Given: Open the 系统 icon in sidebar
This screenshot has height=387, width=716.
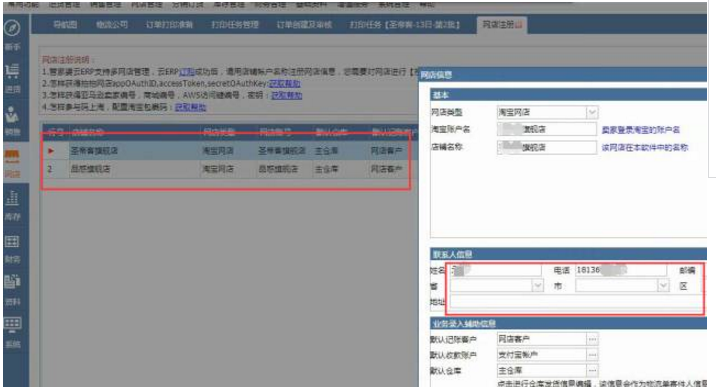Looking at the screenshot, I should 12,324.
